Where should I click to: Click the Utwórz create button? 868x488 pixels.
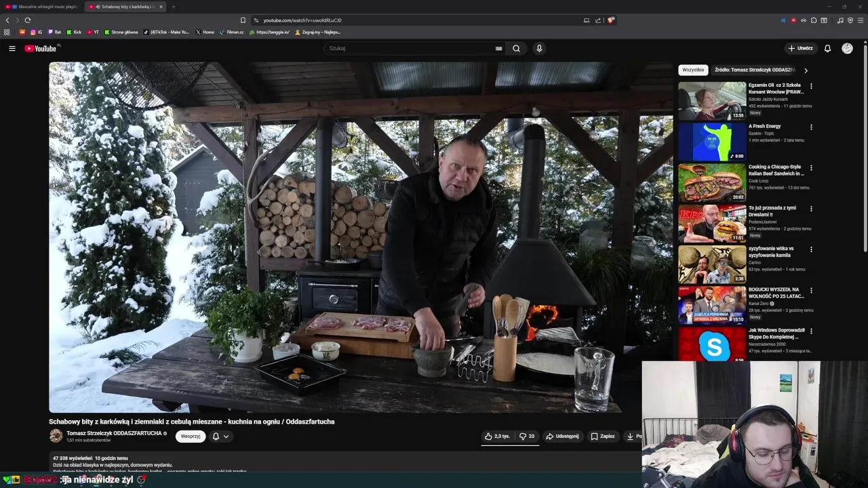[801, 48]
